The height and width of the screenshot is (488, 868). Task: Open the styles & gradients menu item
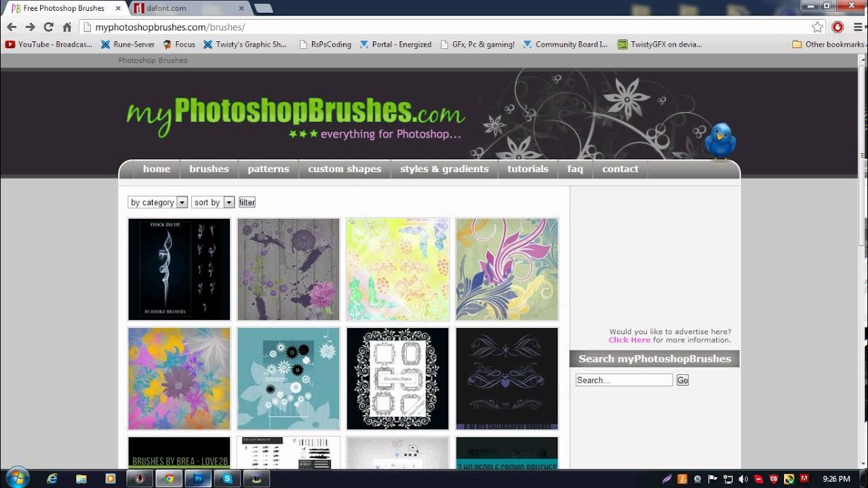pos(444,169)
